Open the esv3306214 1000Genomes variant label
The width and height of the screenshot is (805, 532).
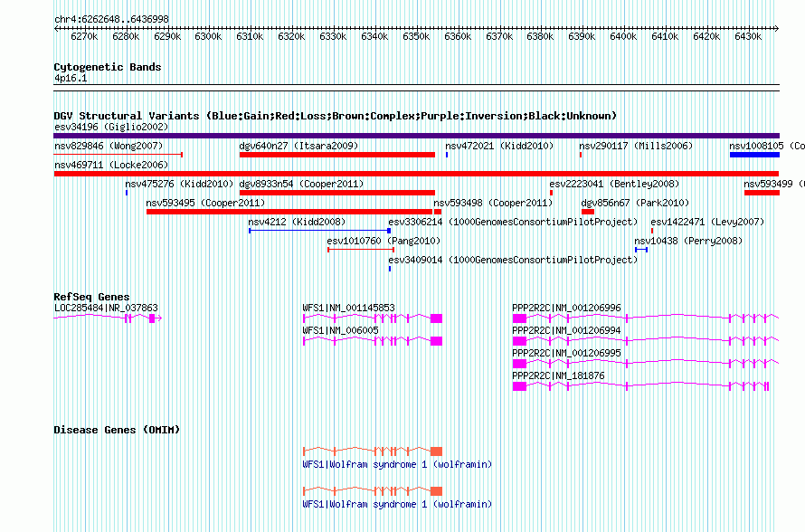coord(513,222)
